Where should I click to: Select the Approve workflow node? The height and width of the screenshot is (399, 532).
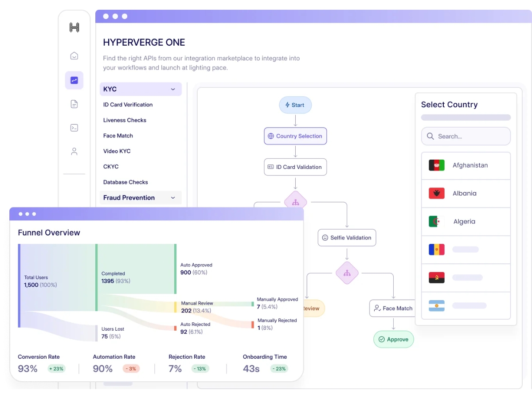[393, 340]
